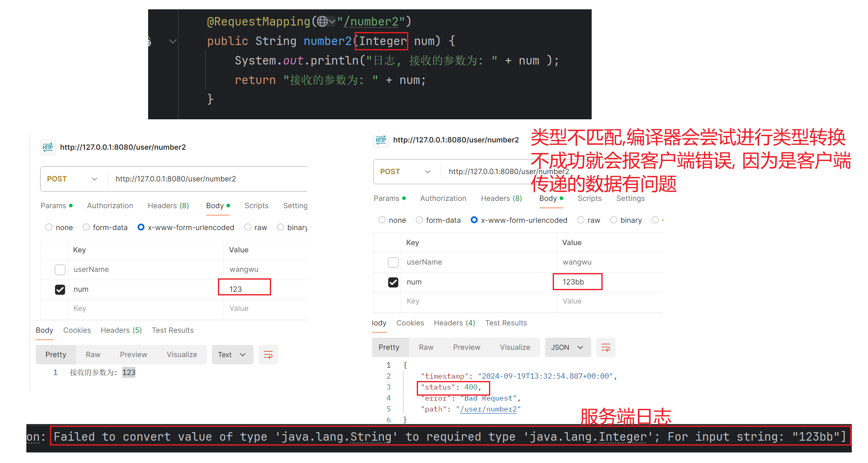Switch to Visualize view in left response
The width and height of the screenshot is (868, 463).
[x=182, y=355]
